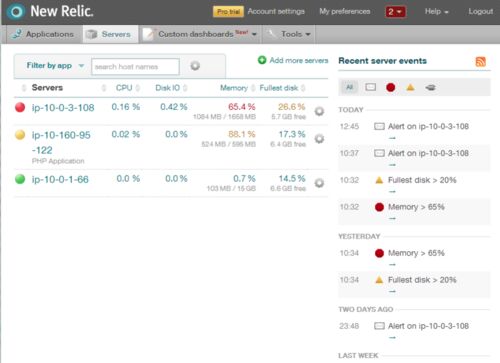
Task: Open the RSS feed for server events
Action: [480, 61]
